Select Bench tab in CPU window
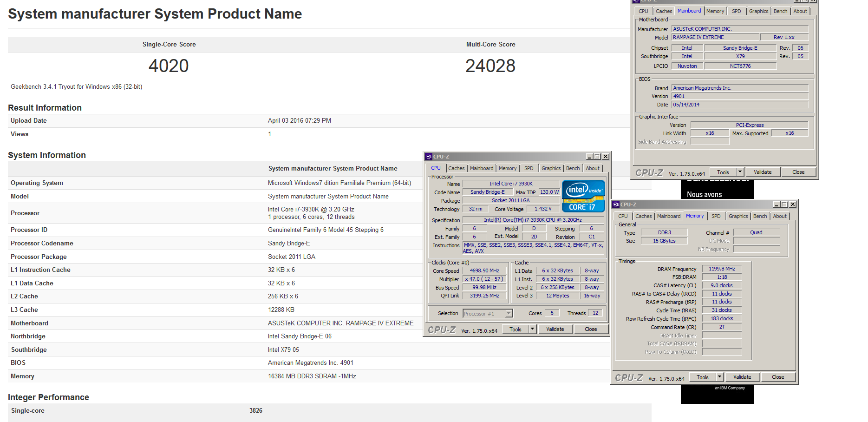This screenshot has width=868, height=422. 573,168
